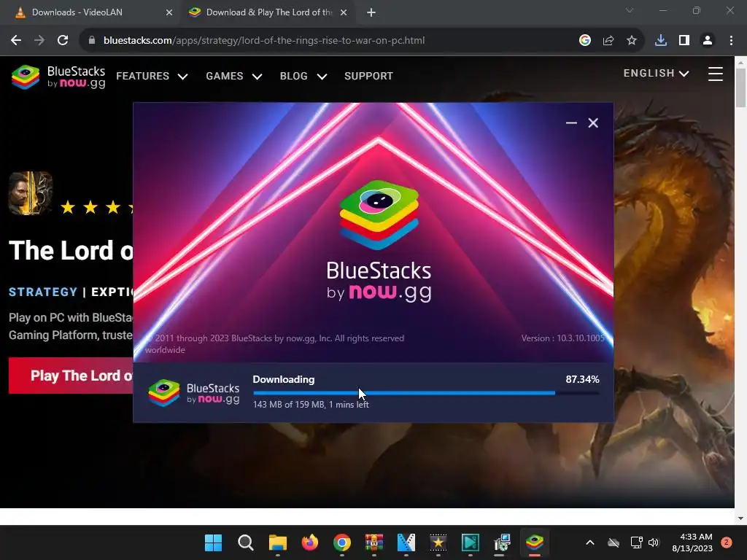The image size is (747, 560).
Task: Open the ENGLISH language selector
Action: tap(656, 74)
